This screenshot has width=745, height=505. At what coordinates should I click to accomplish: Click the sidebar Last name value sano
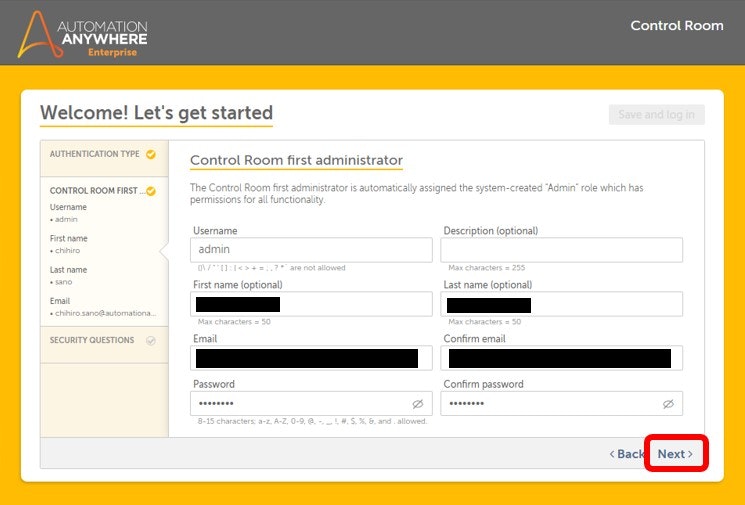tap(62, 282)
